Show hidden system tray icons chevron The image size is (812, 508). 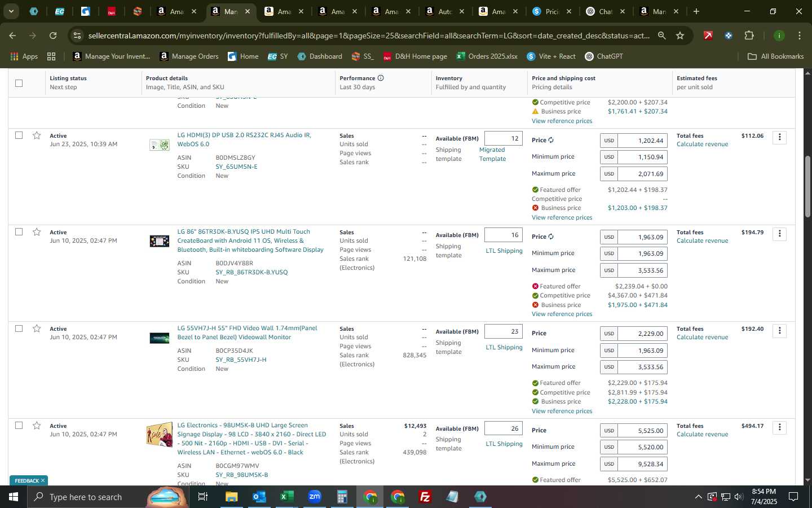(x=698, y=497)
